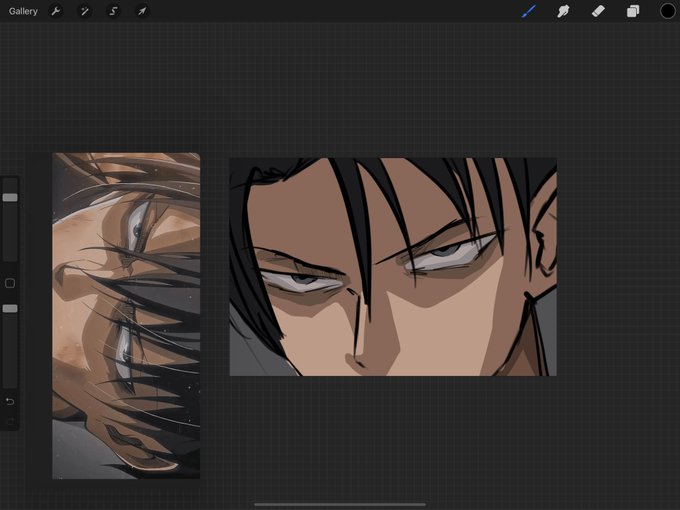This screenshot has width=680, height=510.
Task: Open the Actions wrench menu
Action: coord(56,11)
